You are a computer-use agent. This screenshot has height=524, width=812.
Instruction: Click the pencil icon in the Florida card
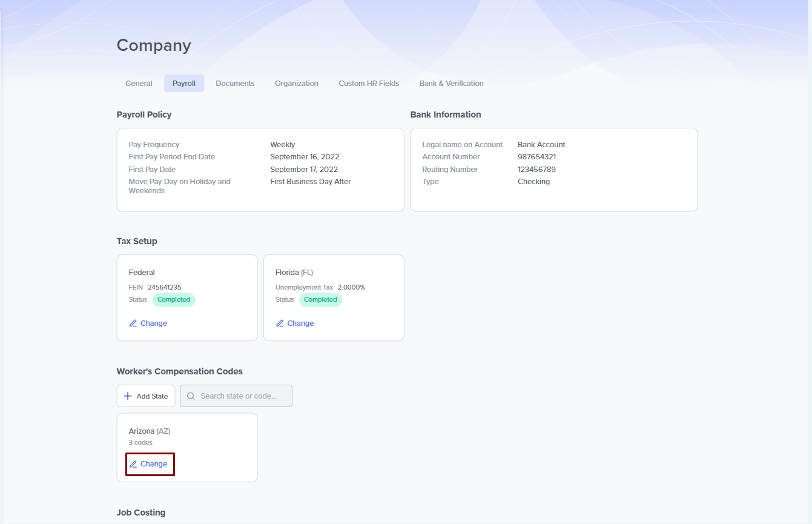tap(280, 323)
